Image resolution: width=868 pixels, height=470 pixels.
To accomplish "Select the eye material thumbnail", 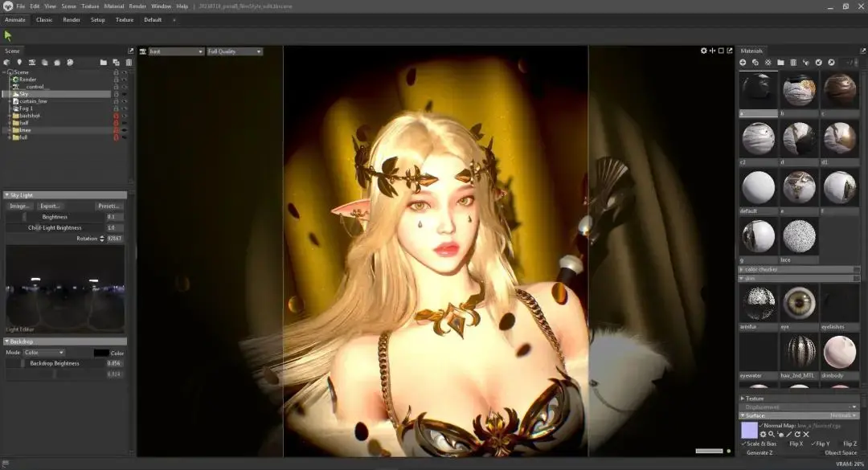I will tap(799, 305).
